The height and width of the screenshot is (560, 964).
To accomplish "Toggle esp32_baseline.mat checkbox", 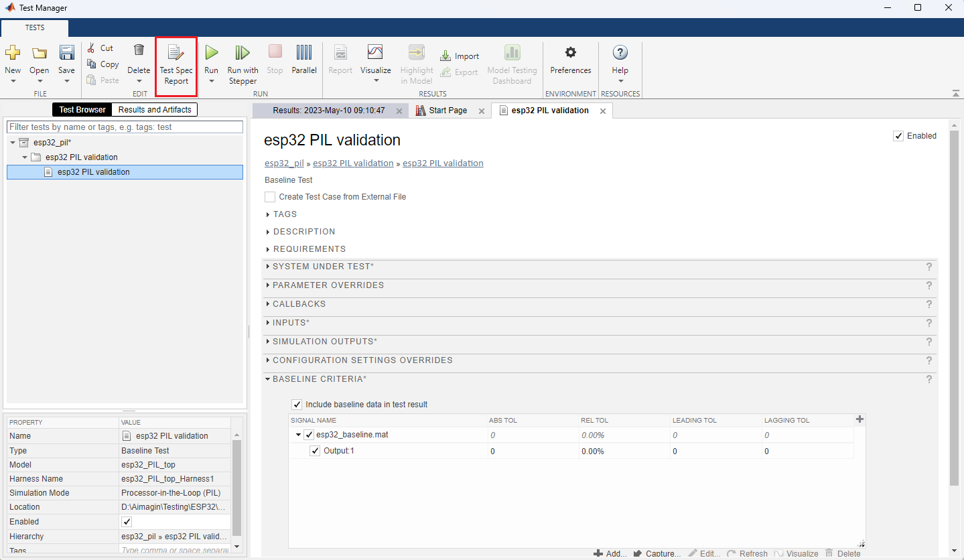I will (309, 435).
